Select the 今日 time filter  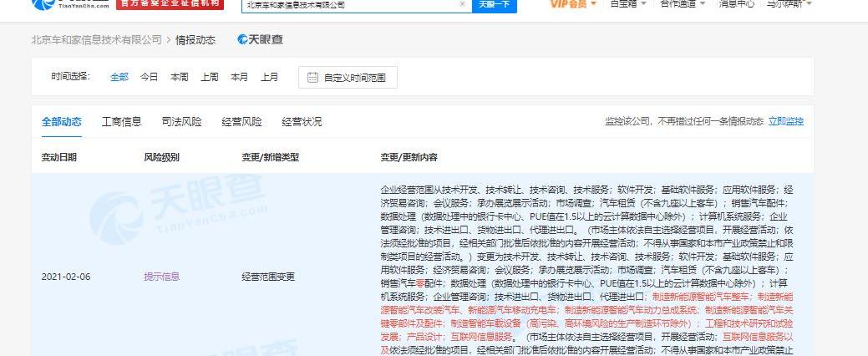point(149,77)
